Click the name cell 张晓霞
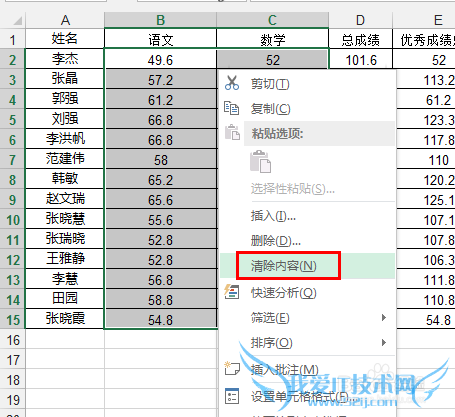The image size is (455, 417). coord(65,319)
